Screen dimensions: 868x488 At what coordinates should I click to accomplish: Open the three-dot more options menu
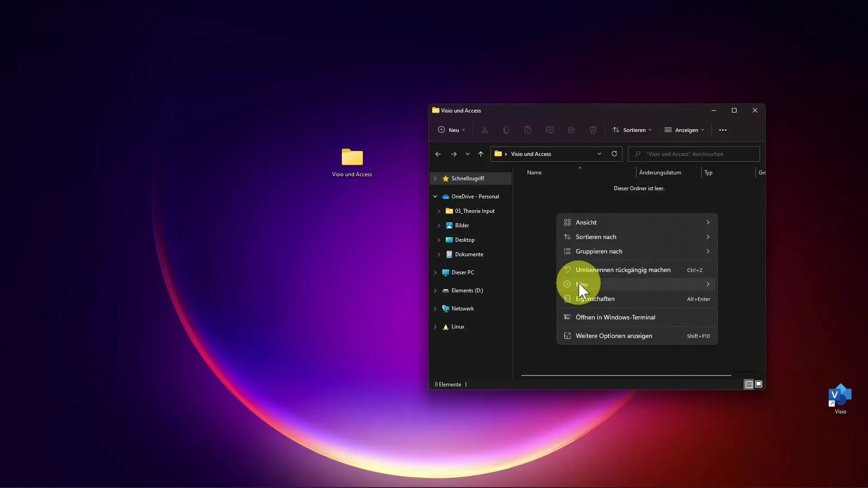tap(722, 130)
